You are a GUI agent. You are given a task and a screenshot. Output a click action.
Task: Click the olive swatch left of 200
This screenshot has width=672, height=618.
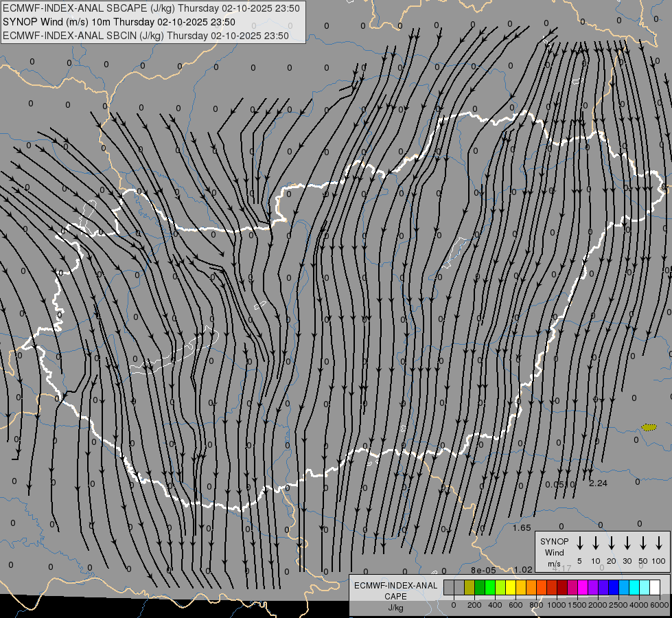point(470,588)
